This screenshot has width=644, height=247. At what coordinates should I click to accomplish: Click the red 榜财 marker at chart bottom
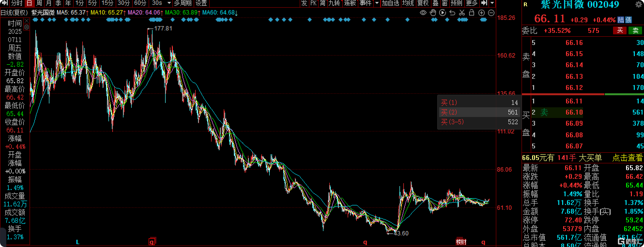click(461, 241)
